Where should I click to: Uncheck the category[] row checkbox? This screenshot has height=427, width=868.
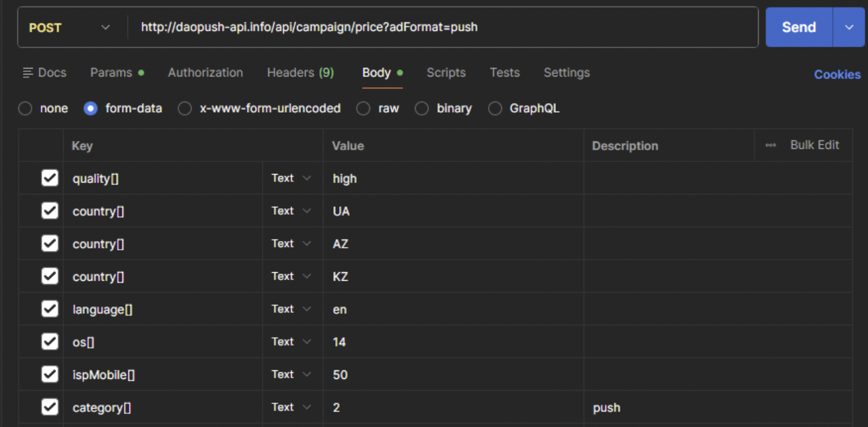[50, 407]
